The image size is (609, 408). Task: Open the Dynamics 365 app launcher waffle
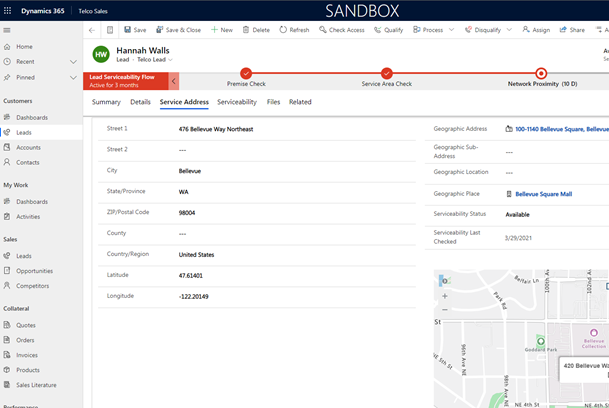pos(10,10)
